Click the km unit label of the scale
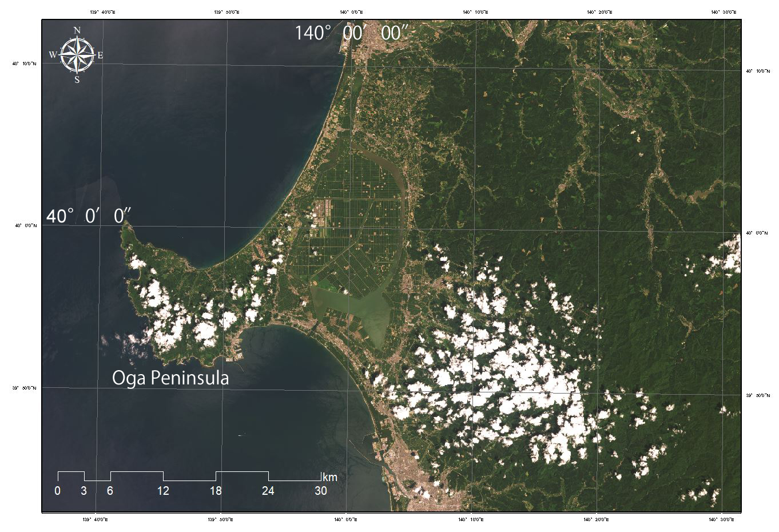779x532 pixels. [x=329, y=477]
